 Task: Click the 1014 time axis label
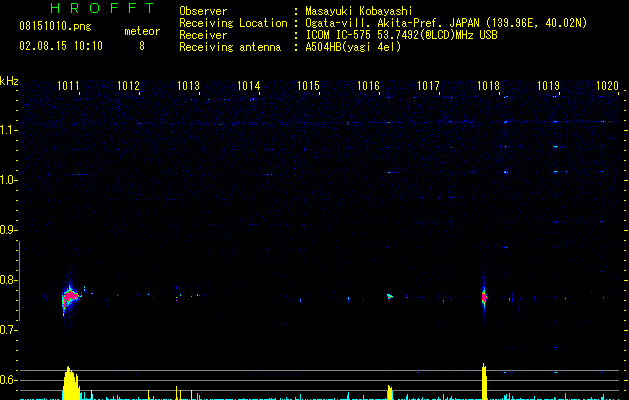tap(249, 85)
